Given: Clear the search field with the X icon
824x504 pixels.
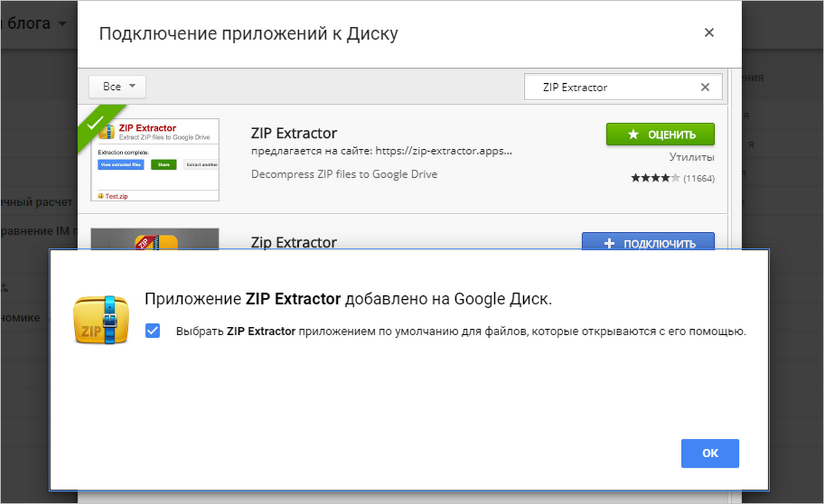Looking at the screenshot, I should click(x=705, y=87).
